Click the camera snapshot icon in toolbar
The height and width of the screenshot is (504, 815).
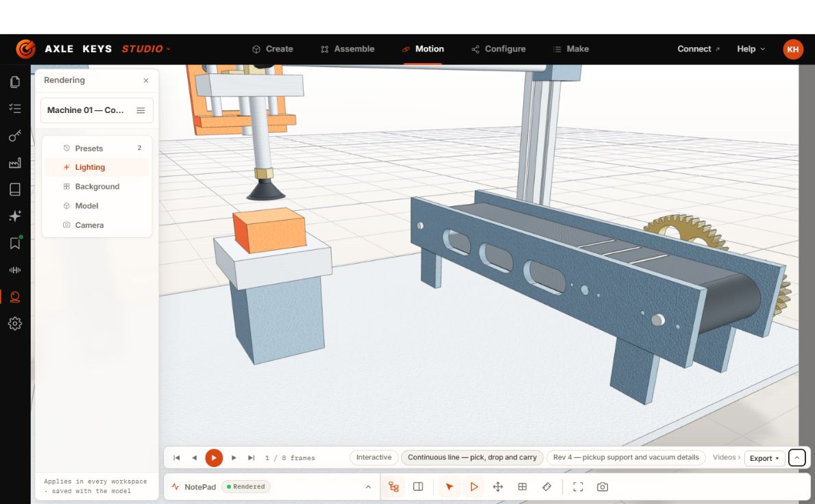click(x=603, y=487)
